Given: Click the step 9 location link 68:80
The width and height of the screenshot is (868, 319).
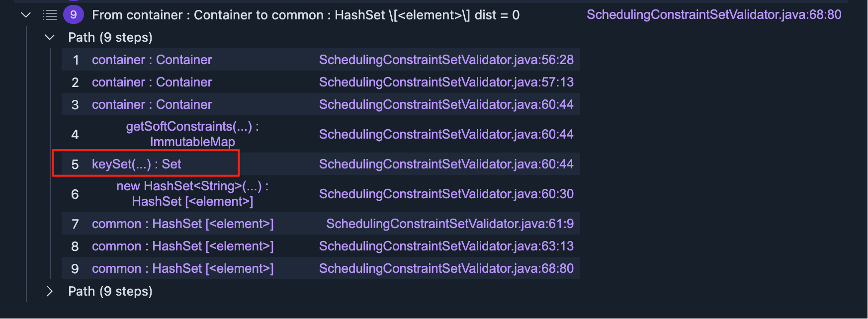Looking at the screenshot, I should [x=446, y=269].
